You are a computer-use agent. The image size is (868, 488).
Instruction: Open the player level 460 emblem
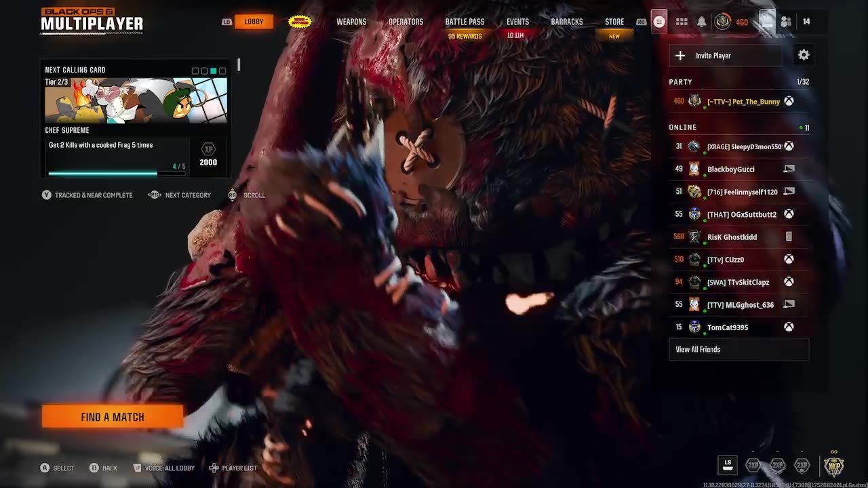click(x=723, y=22)
